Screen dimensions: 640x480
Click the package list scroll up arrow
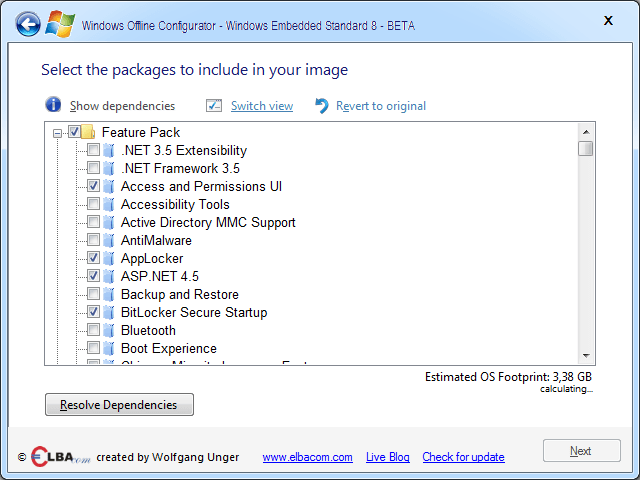(x=586, y=132)
